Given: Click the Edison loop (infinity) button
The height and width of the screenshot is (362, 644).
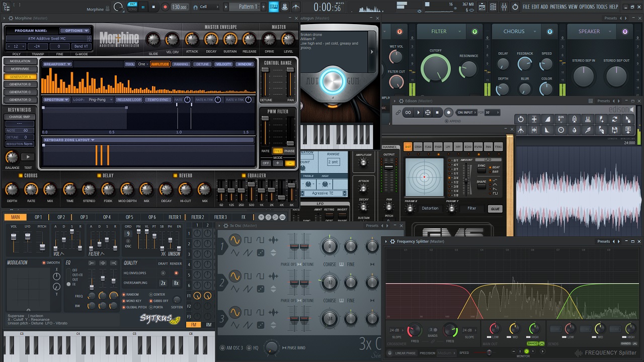Looking at the screenshot, I should coord(408,113).
